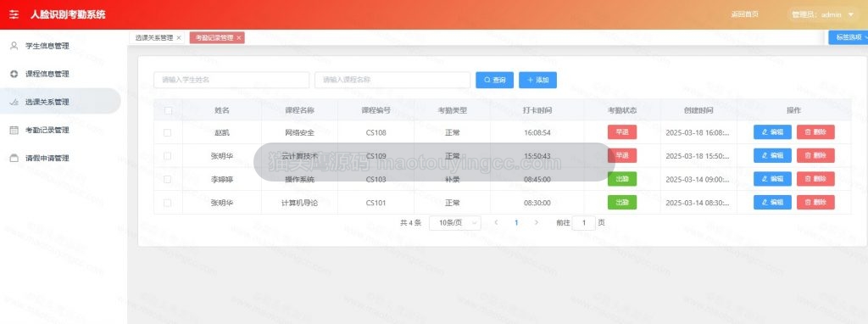Go to the next page arrow
Image resolution: width=868 pixels, height=324 pixels.
click(536, 223)
